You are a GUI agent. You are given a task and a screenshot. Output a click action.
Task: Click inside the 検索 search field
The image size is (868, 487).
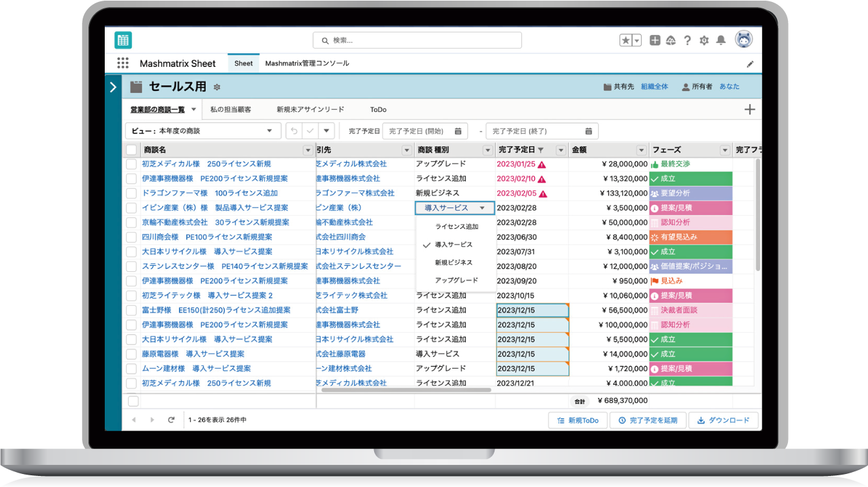416,40
